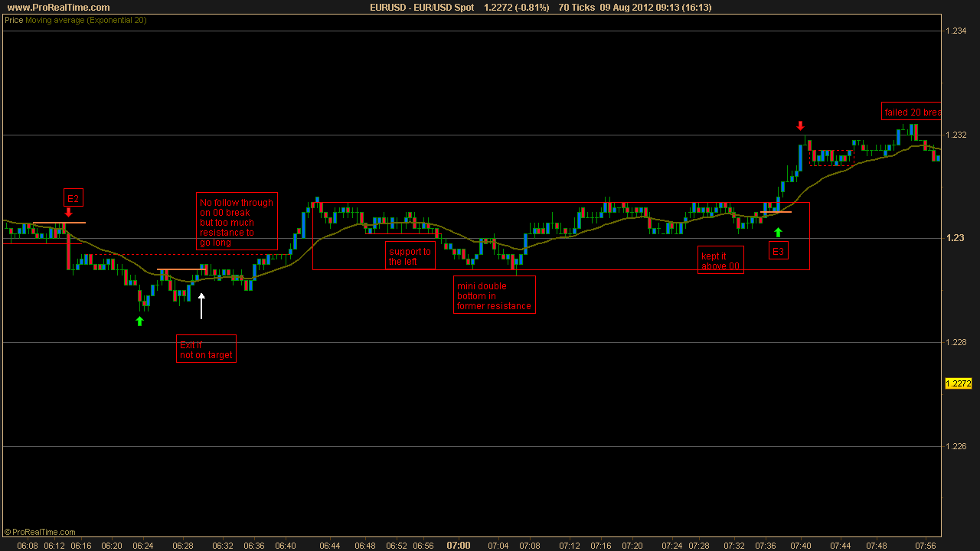Viewport: 980px width, 551px height.
Task: Select the 'failed 20 brea' note
Action: 912,112
